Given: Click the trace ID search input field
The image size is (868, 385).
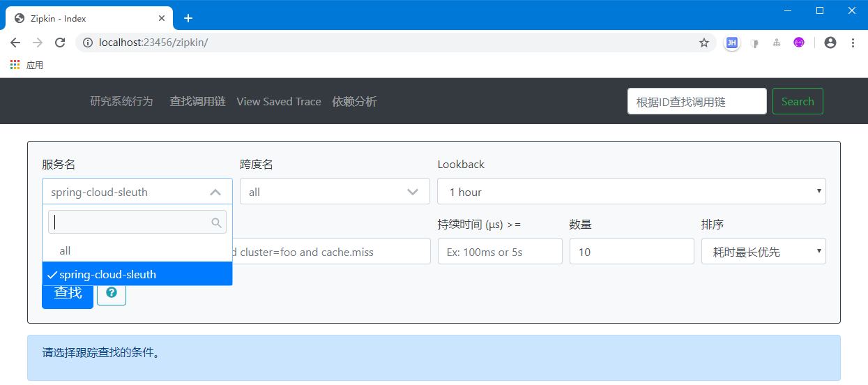Looking at the screenshot, I should [696, 102].
